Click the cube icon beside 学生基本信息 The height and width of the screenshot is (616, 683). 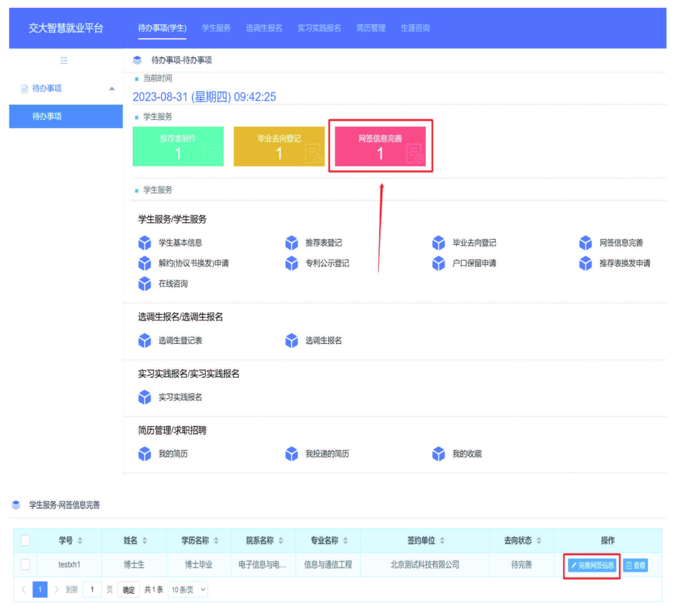click(145, 242)
